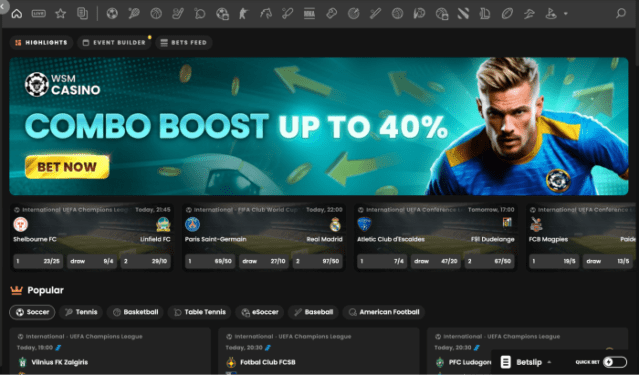Screen dimensions: 639x375
Task: Select the Basketball icon in top bar
Action: click(156, 13)
